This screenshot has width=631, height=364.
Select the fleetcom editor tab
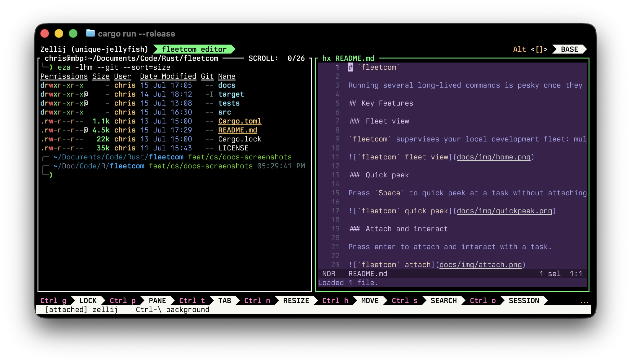194,49
